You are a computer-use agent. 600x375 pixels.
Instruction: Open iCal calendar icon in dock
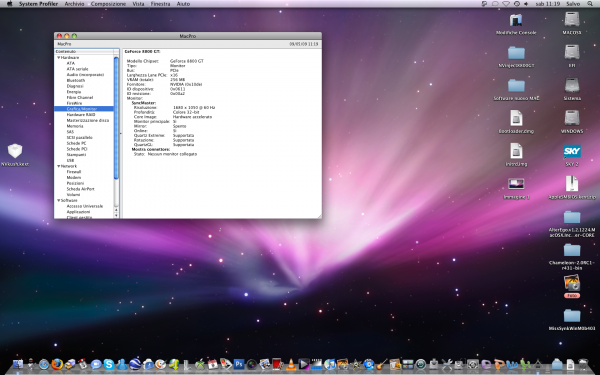tap(213, 364)
